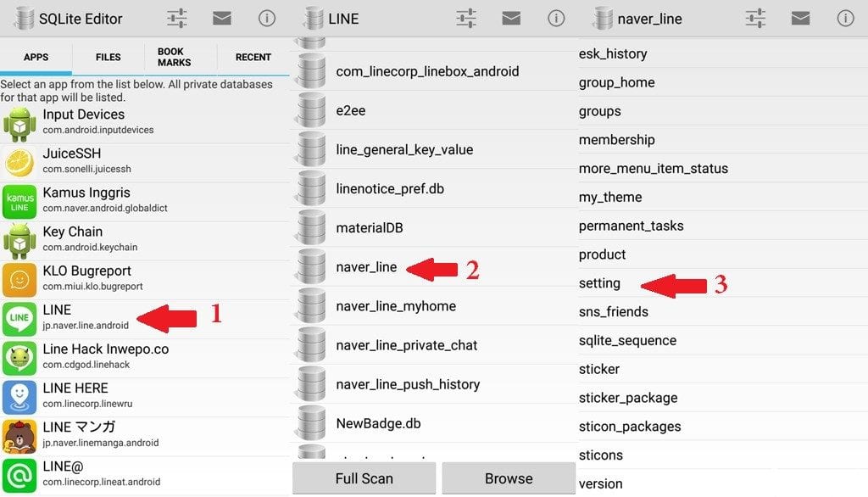This screenshot has width=868, height=497.
Task: Tap the Browse button
Action: pyautogui.click(x=509, y=478)
